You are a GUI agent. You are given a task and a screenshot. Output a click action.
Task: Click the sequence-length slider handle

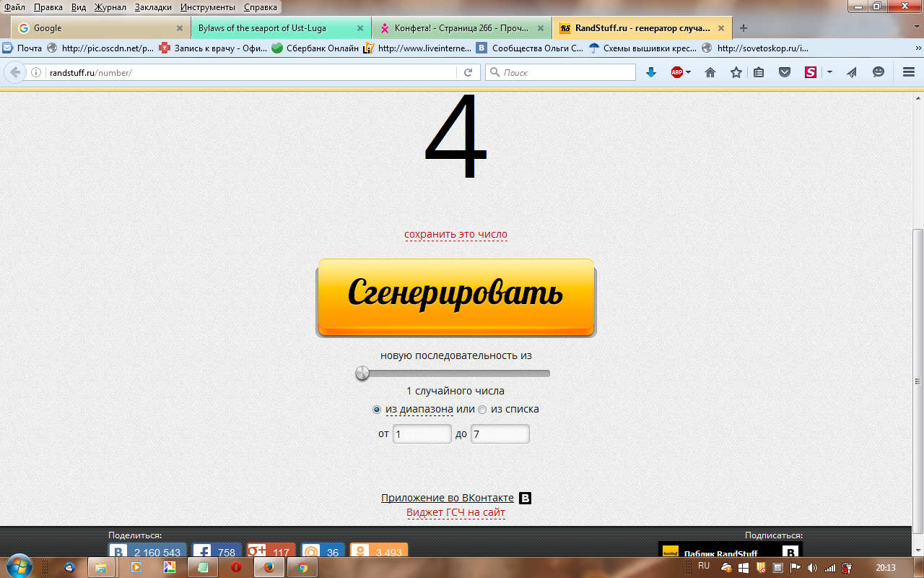click(362, 374)
